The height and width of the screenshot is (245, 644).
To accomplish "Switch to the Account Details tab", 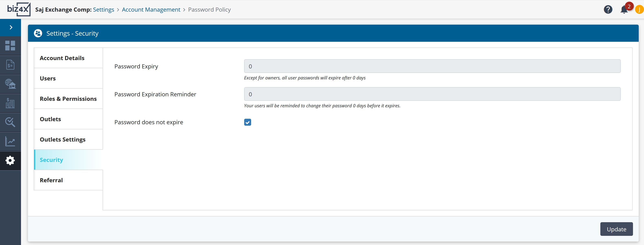I will click(x=68, y=58).
